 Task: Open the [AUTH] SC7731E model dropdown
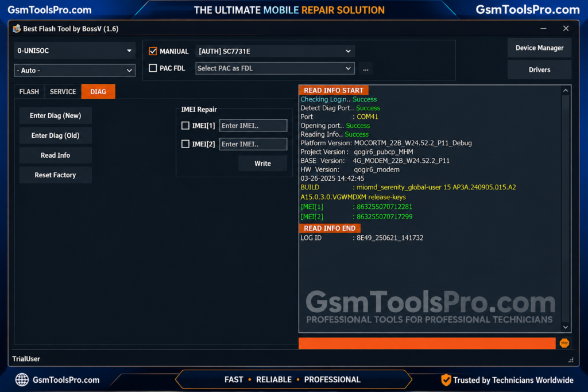point(275,51)
